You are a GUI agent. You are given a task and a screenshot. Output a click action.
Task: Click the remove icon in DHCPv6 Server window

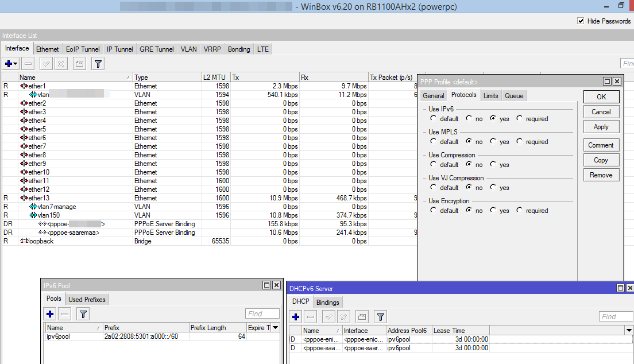(x=311, y=317)
